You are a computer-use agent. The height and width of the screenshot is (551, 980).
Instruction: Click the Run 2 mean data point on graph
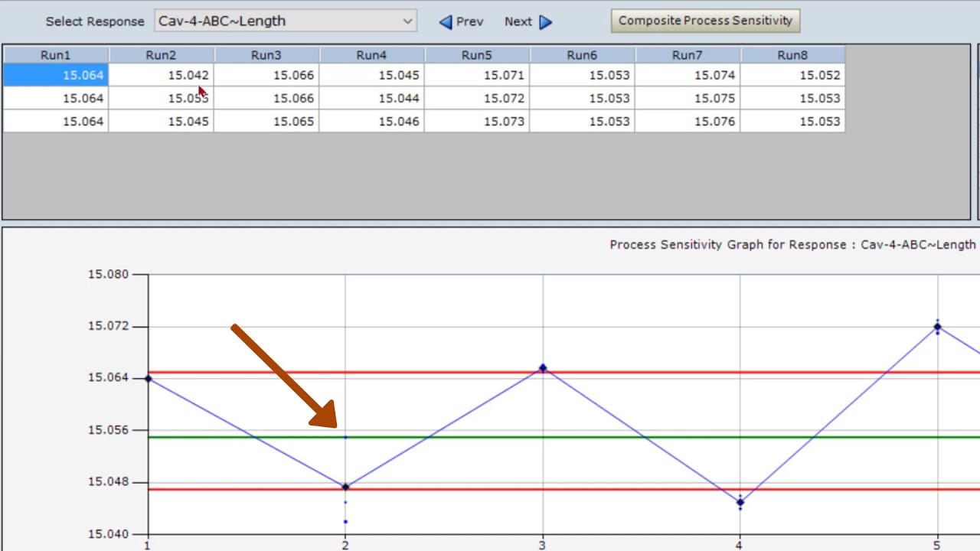click(345, 487)
